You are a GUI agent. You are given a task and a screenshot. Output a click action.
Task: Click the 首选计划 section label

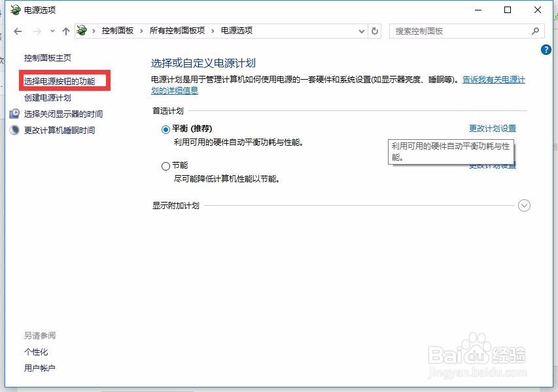(168, 111)
